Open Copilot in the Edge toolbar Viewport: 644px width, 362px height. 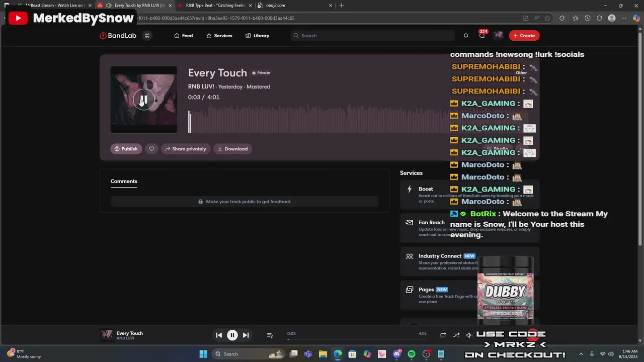click(636, 18)
